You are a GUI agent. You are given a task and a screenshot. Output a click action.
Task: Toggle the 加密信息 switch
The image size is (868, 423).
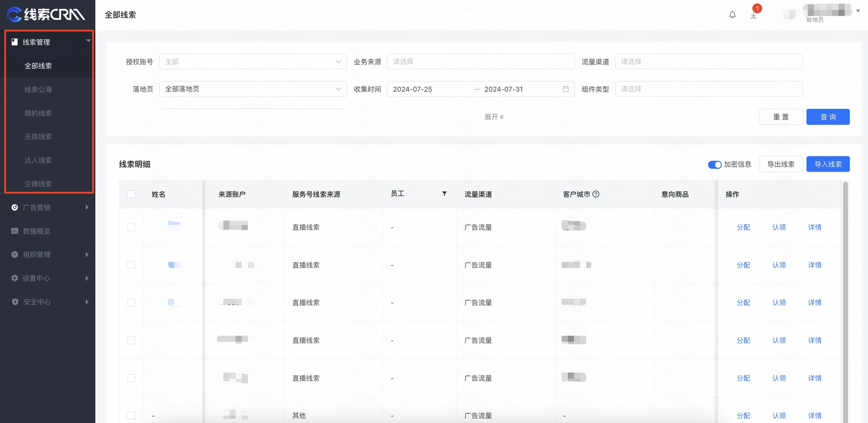(x=715, y=164)
